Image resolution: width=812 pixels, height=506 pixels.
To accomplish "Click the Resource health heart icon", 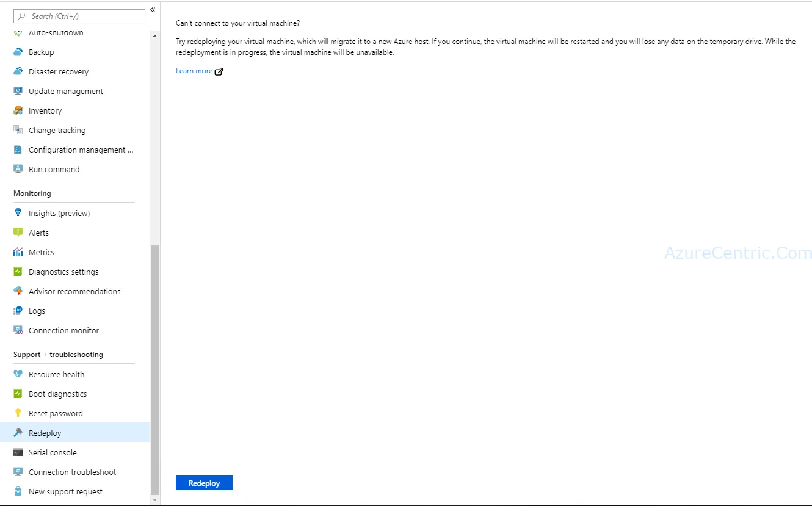I will coord(18,374).
